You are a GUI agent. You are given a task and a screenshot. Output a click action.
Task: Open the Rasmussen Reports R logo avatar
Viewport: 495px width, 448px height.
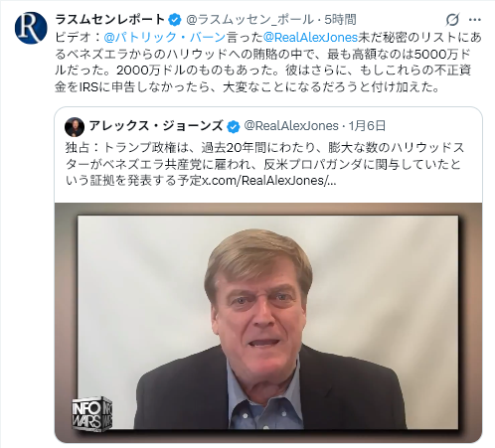[31, 28]
